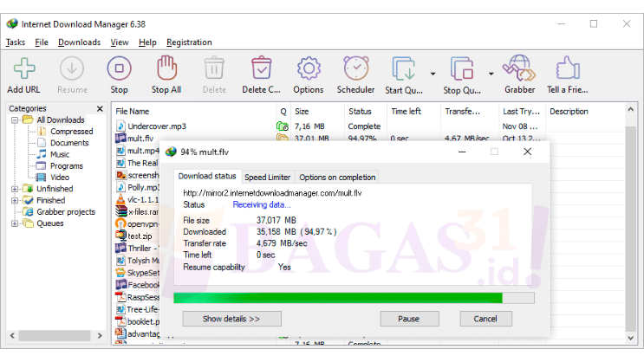Switch to Options on completion tab
644x362 pixels.
tap(337, 178)
